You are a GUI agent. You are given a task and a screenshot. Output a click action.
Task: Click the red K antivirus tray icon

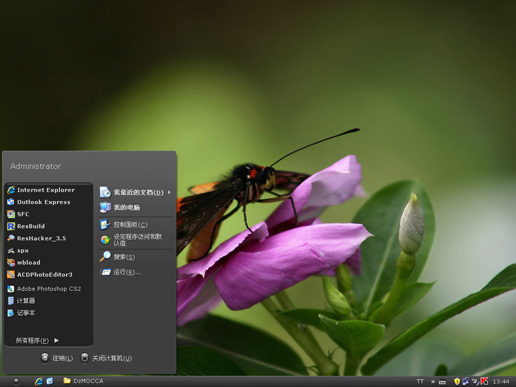point(485,381)
